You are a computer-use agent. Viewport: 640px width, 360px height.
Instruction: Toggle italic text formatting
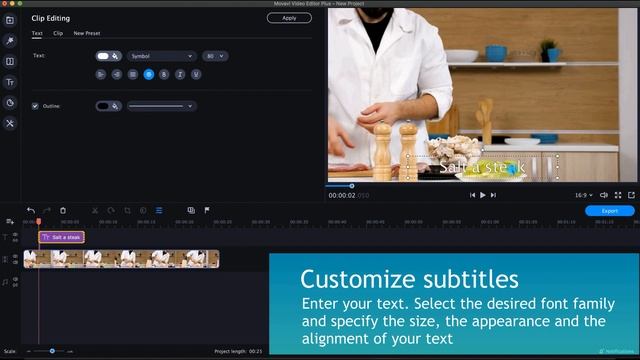180,74
